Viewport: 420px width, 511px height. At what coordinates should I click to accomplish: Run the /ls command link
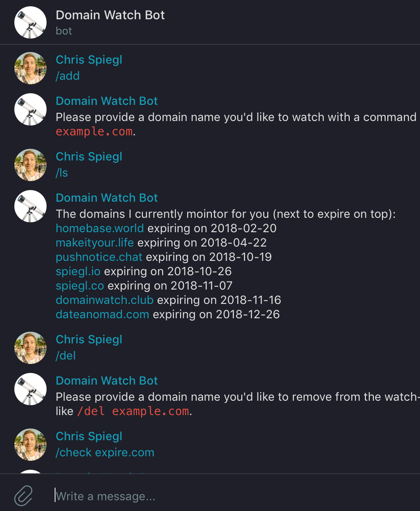click(x=61, y=173)
